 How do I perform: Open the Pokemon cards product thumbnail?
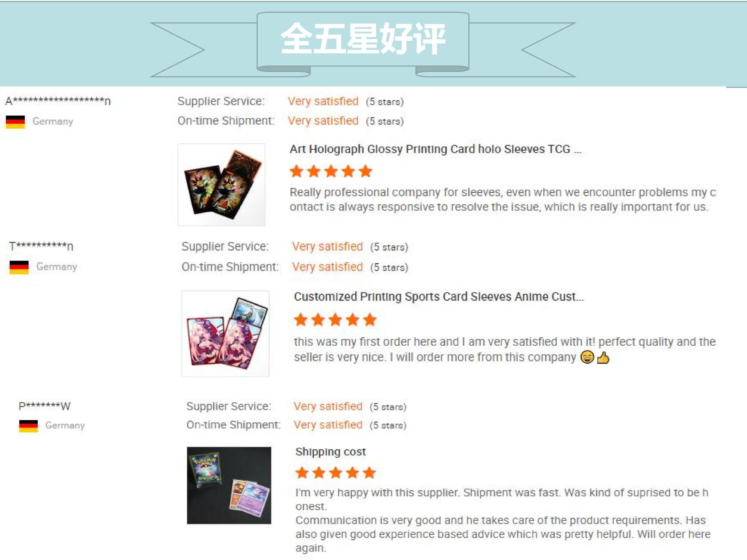tap(229, 485)
